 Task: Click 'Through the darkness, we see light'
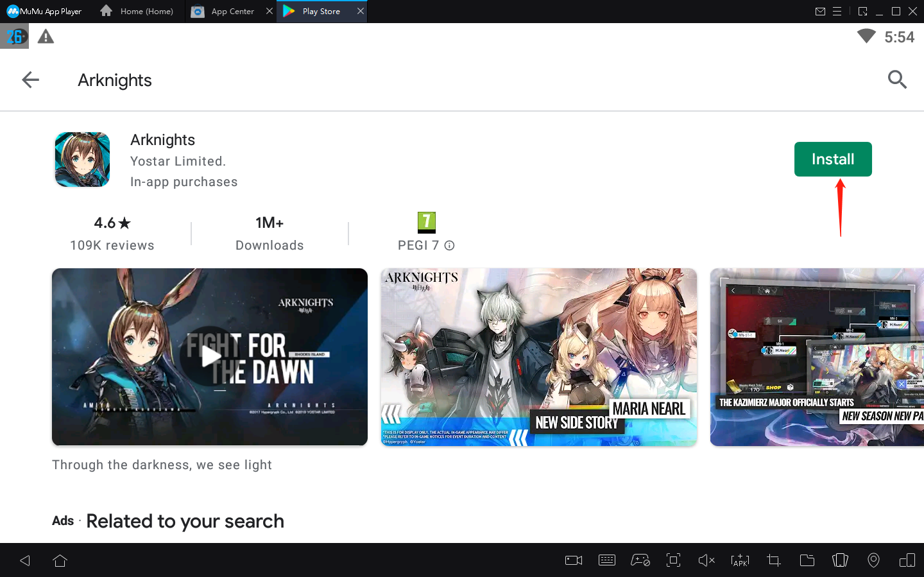coord(162,465)
